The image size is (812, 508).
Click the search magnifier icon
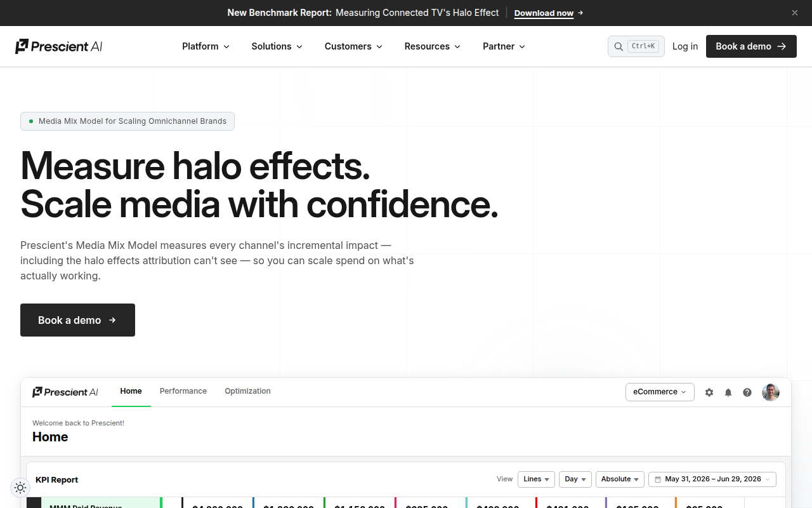(619, 46)
